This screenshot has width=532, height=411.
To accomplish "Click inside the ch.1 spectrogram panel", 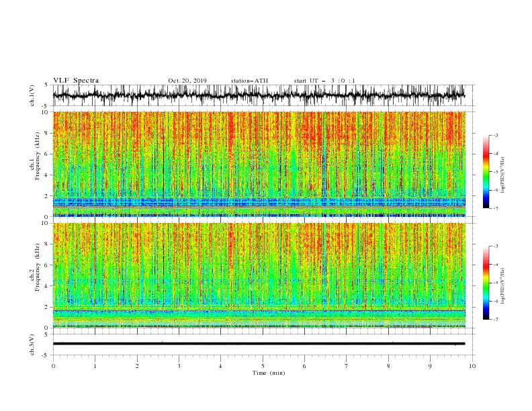I will 259,164.
